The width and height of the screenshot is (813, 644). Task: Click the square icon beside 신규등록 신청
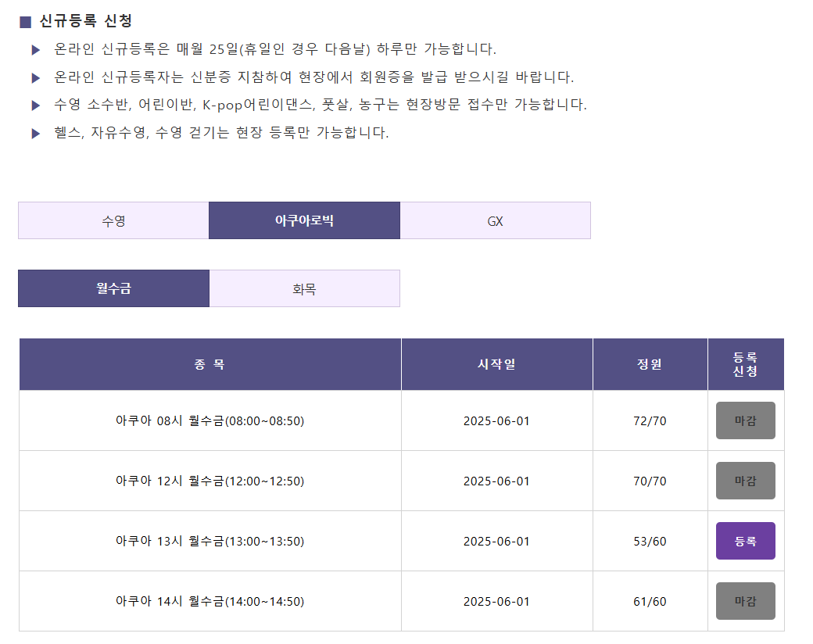click(x=25, y=22)
